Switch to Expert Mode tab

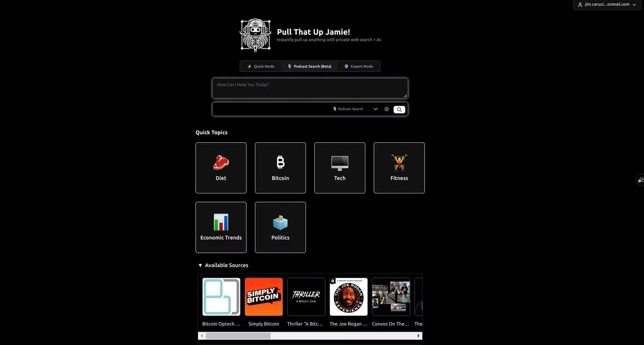pos(358,67)
